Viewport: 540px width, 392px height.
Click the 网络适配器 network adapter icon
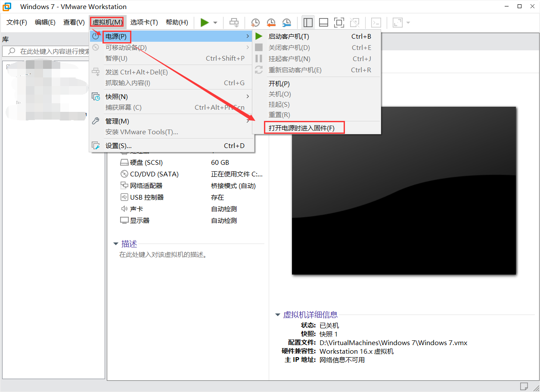pyautogui.click(x=124, y=186)
